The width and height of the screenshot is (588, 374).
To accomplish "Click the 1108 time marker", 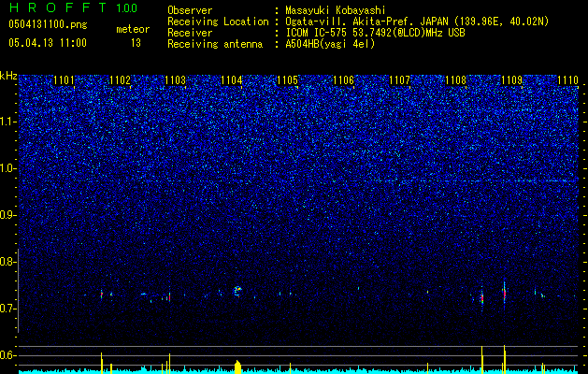I will pyautogui.click(x=455, y=80).
